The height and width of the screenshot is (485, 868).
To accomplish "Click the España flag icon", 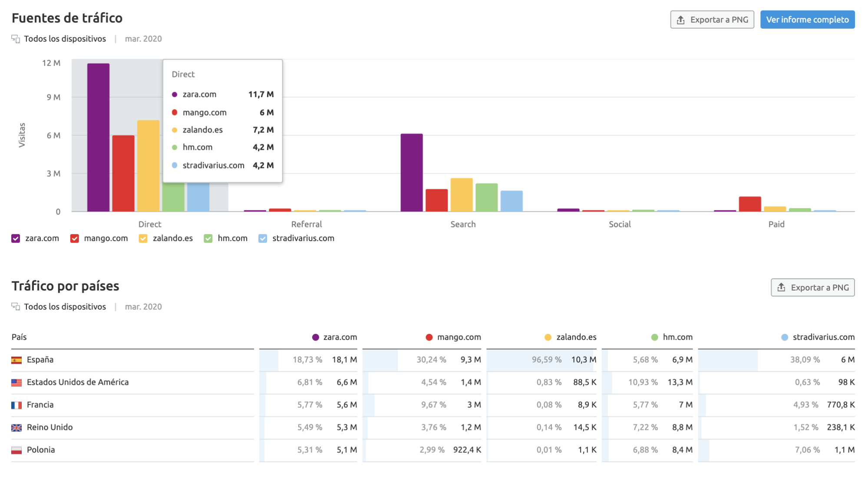I will pos(17,360).
